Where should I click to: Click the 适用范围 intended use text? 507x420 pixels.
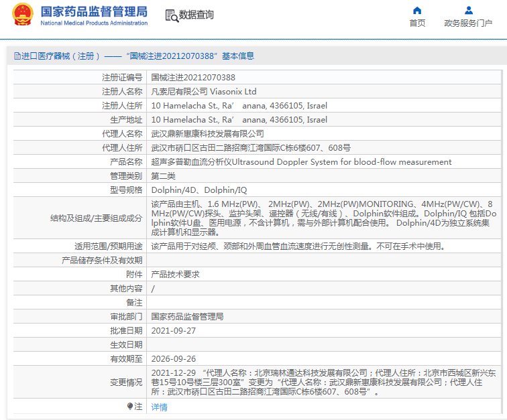(x=298, y=247)
